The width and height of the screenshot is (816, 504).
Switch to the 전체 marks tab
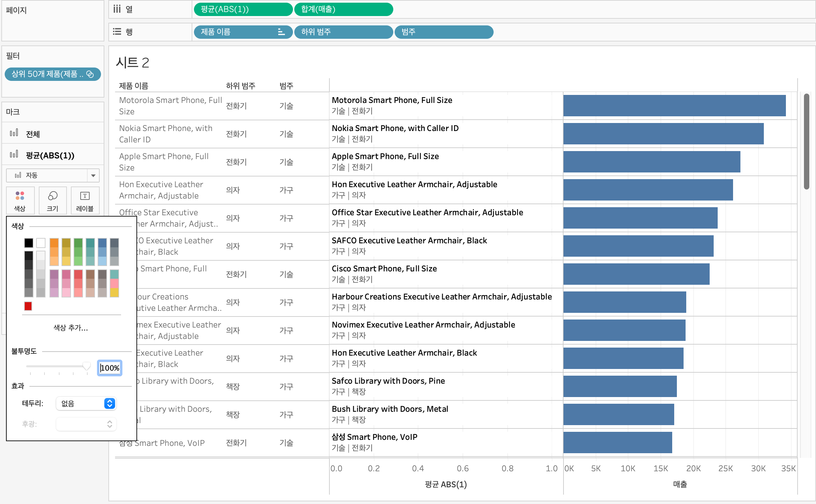point(53,134)
